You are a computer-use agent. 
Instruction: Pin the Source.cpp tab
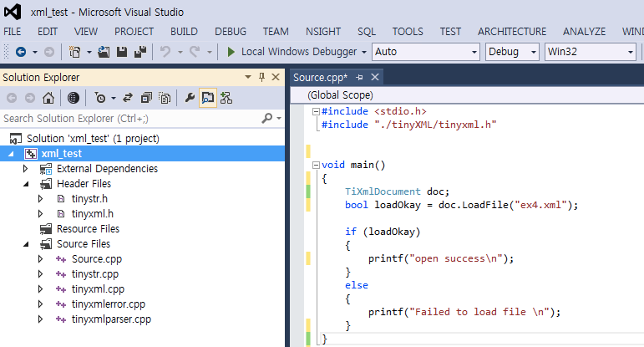pos(359,77)
